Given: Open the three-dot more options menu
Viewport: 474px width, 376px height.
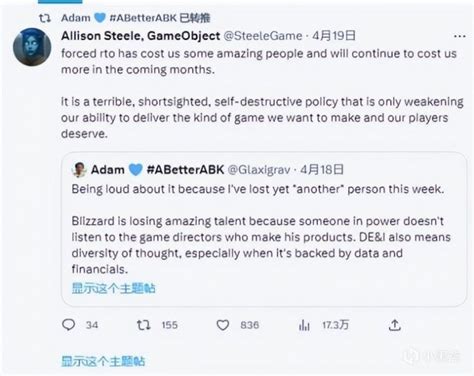Looking at the screenshot, I should point(460,36).
